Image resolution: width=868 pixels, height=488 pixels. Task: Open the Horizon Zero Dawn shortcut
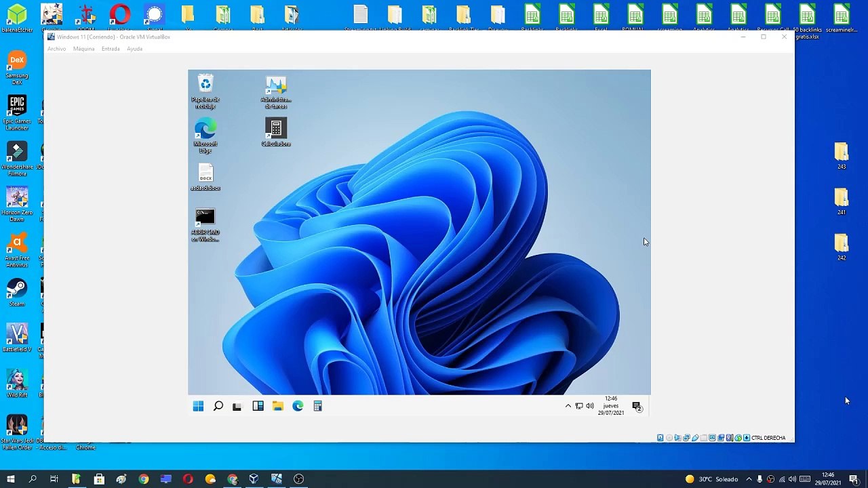17,205
